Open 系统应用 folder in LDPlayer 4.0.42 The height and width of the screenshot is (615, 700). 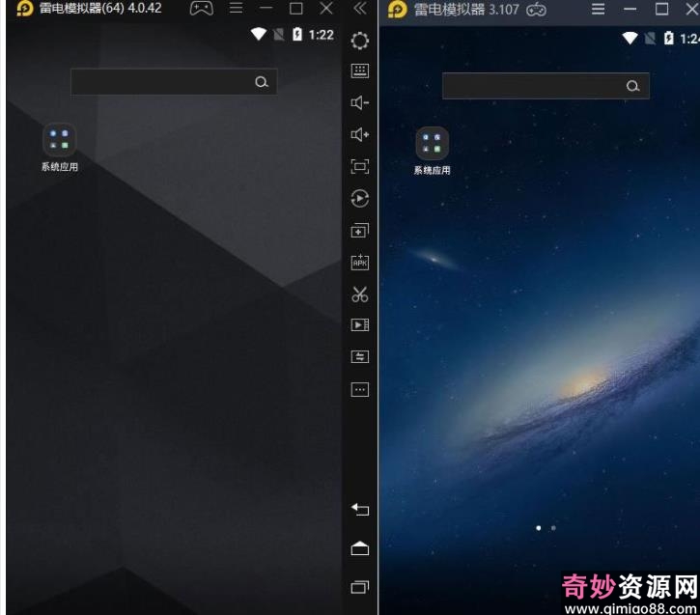[x=59, y=148]
